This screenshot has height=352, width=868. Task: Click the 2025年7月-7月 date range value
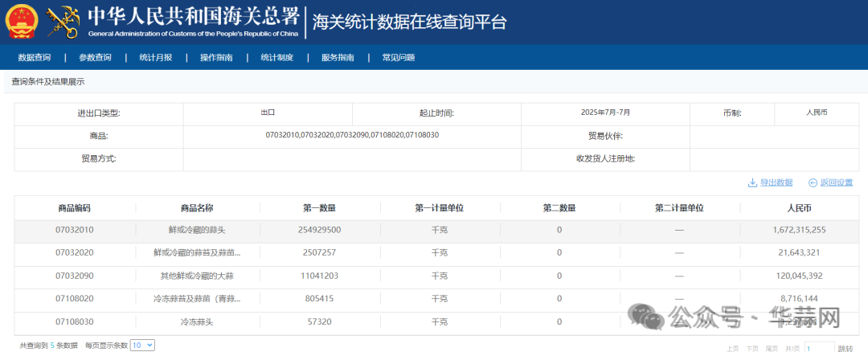(x=606, y=113)
